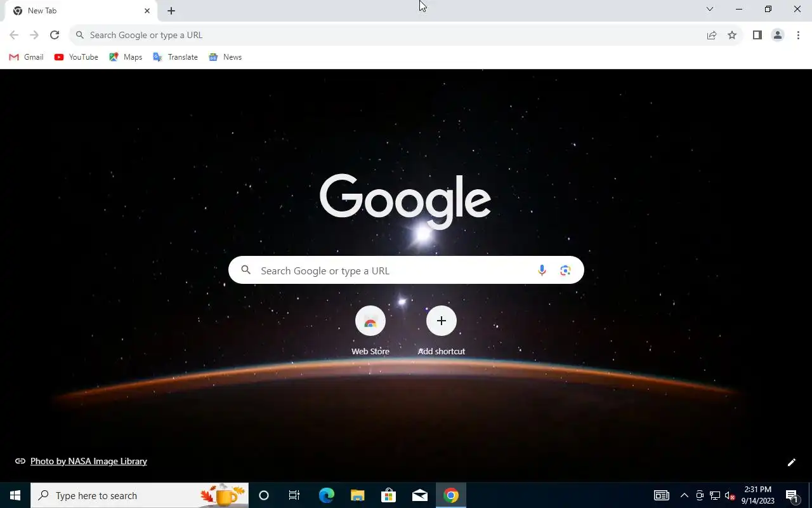Open the side panel icon
This screenshot has width=812, height=508.
(x=757, y=35)
